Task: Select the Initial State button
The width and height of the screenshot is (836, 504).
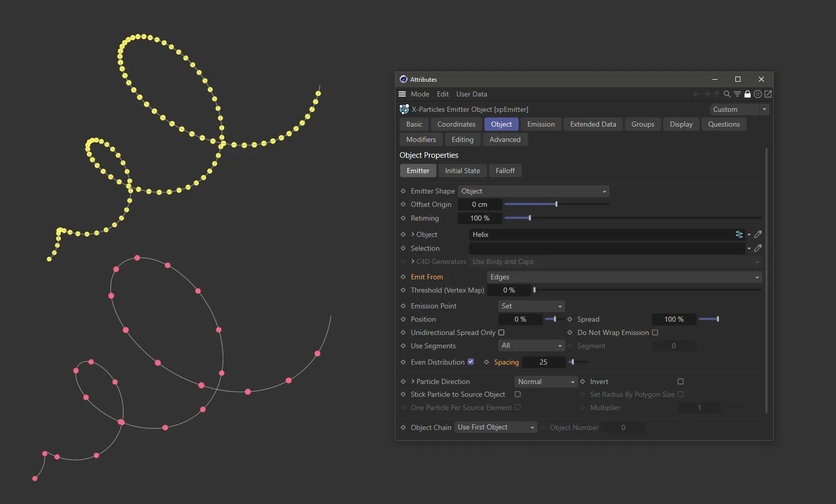Action: click(462, 171)
